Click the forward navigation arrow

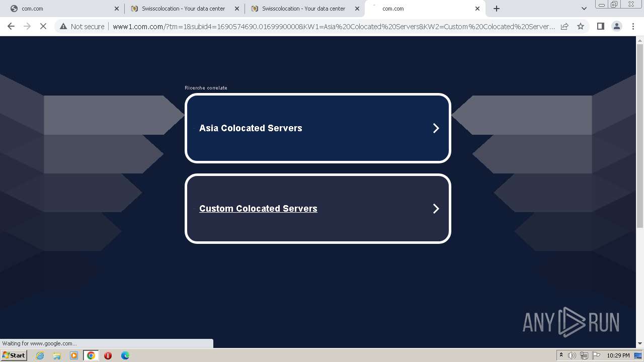point(27,26)
